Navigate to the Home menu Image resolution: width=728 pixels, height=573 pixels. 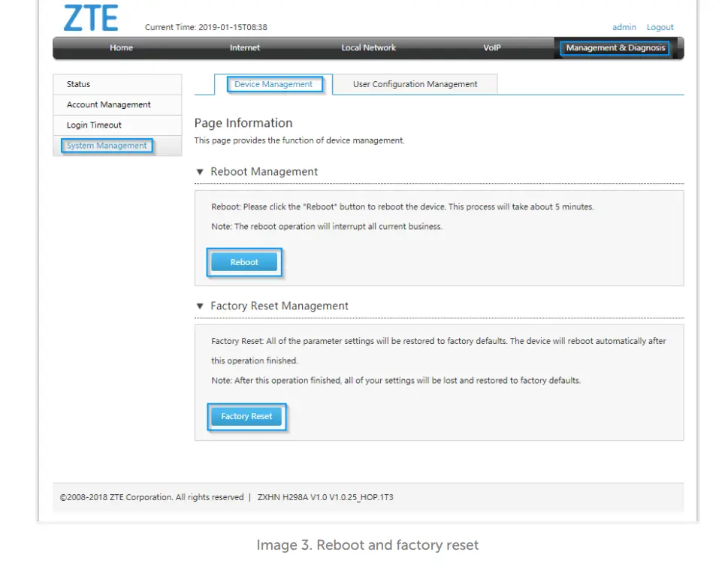pyautogui.click(x=121, y=47)
